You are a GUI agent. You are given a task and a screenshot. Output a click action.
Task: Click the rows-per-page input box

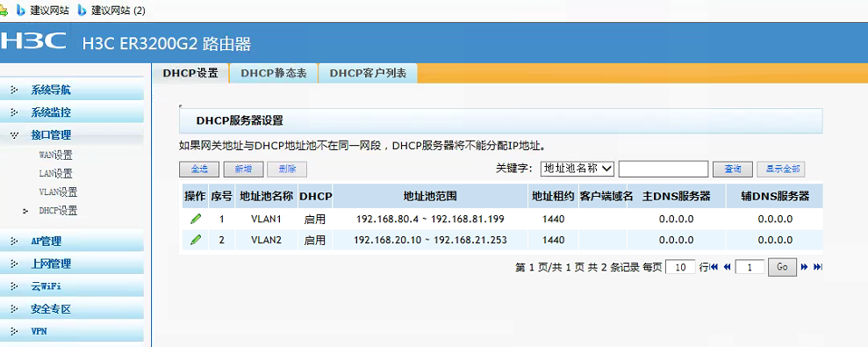pos(680,267)
